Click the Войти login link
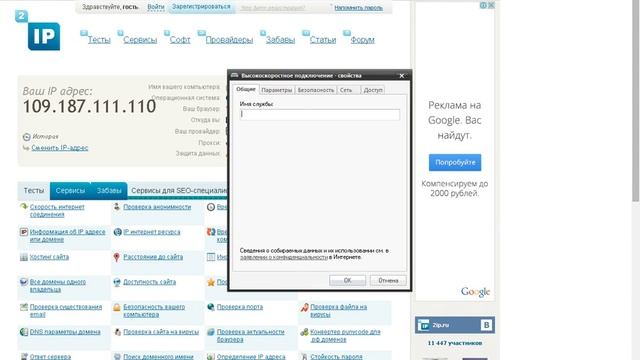 156,7
